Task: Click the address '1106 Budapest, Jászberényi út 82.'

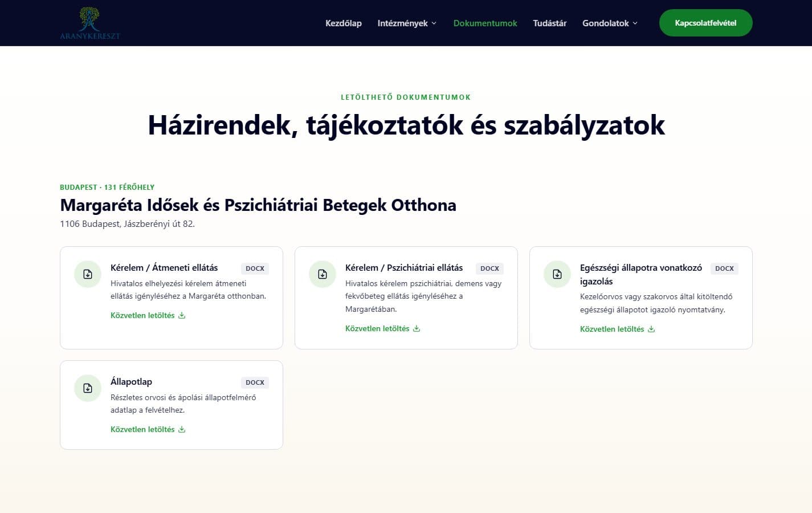Action: [127, 223]
